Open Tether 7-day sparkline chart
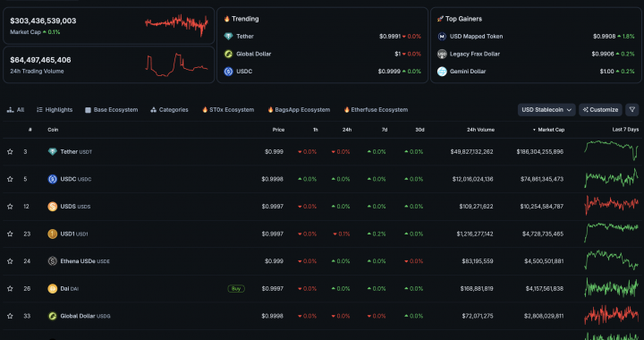644x340 pixels. click(611, 150)
